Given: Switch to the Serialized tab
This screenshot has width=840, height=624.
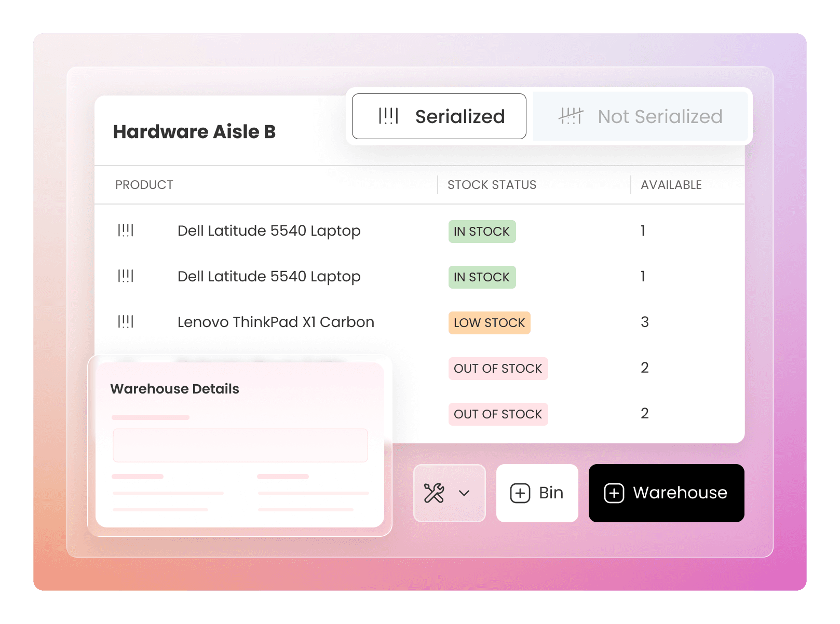Looking at the screenshot, I should [439, 116].
